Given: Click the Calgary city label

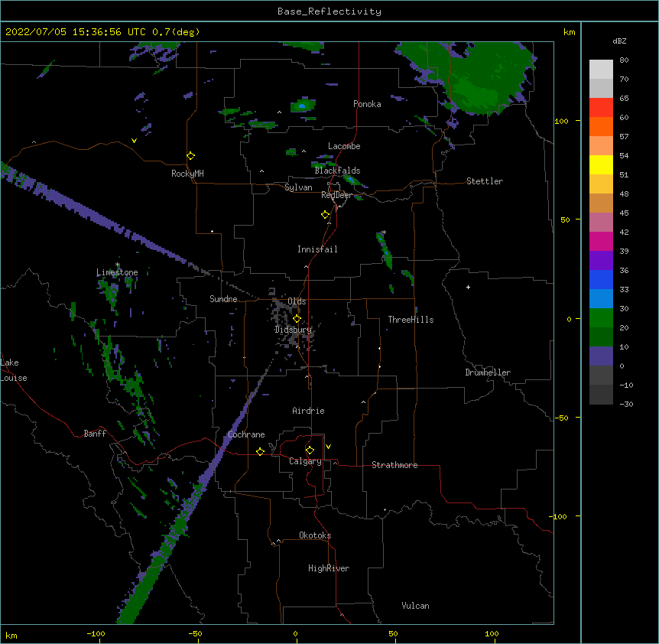Looking at the screenshot, I should tap(306, 461).
